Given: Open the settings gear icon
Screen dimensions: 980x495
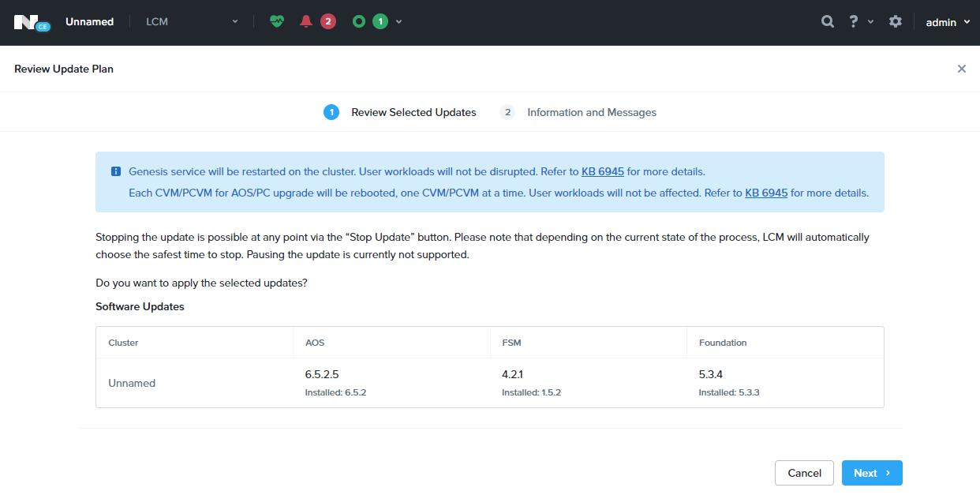Looking at the screenshot, I should 896,21.
